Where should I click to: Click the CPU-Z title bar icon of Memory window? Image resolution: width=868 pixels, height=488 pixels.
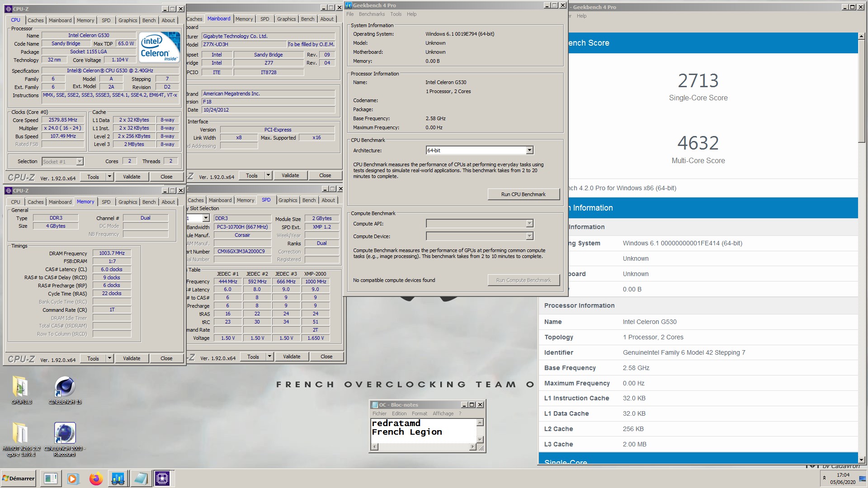pyautogui.click(x=9, y=191)
